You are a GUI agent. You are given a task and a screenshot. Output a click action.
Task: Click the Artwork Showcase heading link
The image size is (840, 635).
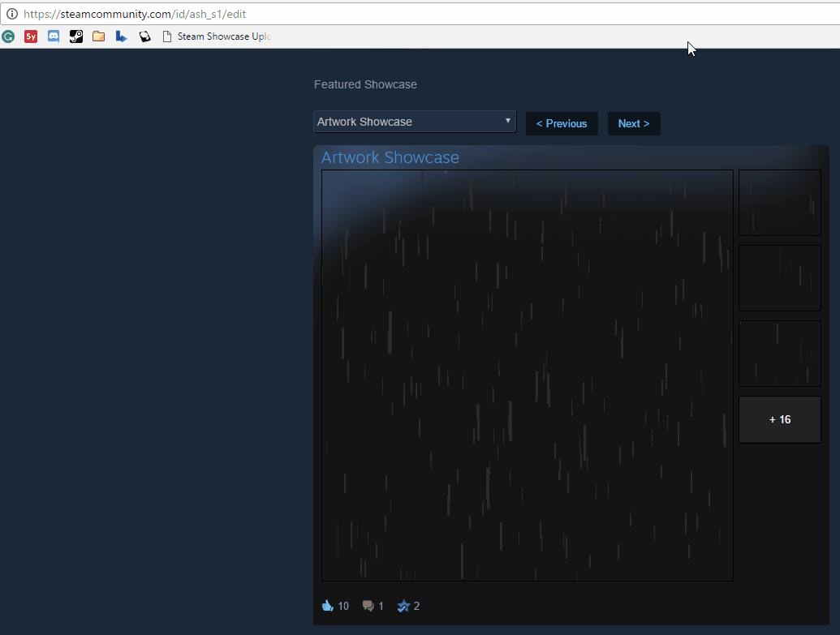click(x=390, y=157)
